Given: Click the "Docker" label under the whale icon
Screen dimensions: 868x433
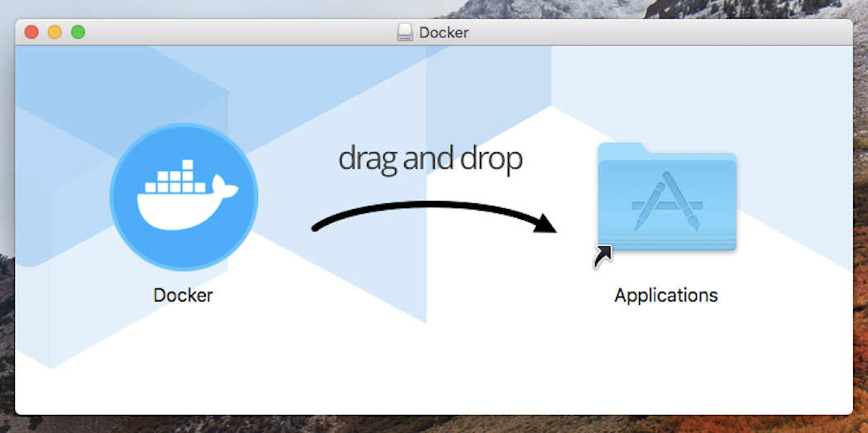Looking at the screenshot, I should pos(184,295).
